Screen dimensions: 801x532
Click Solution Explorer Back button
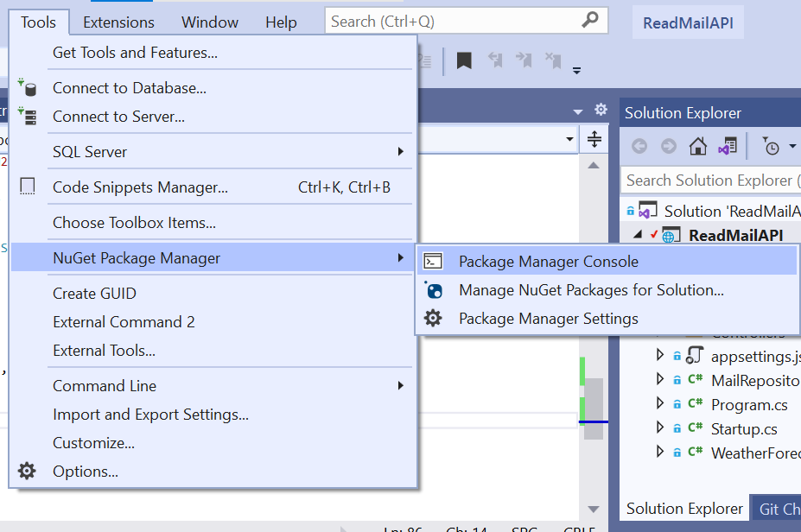(639, 147)
